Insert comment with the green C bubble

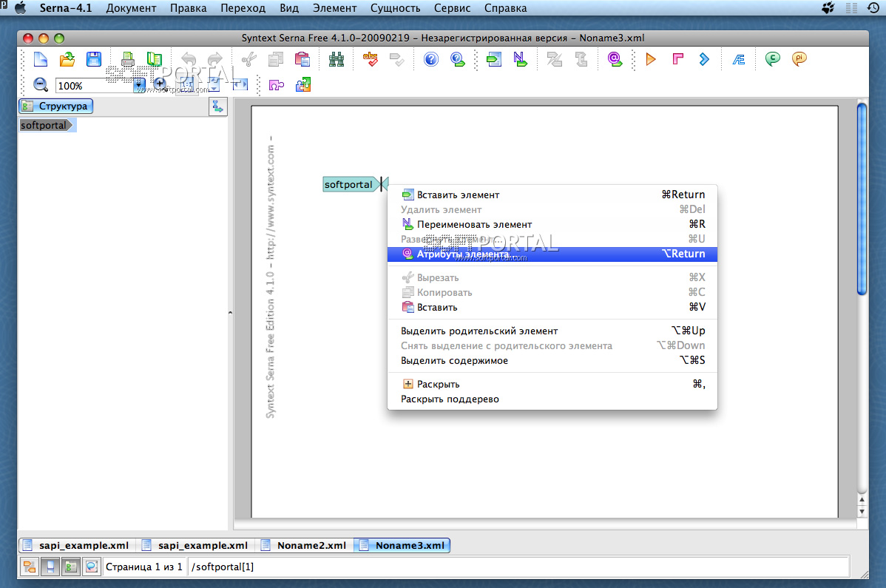click(x=772, y=58)
